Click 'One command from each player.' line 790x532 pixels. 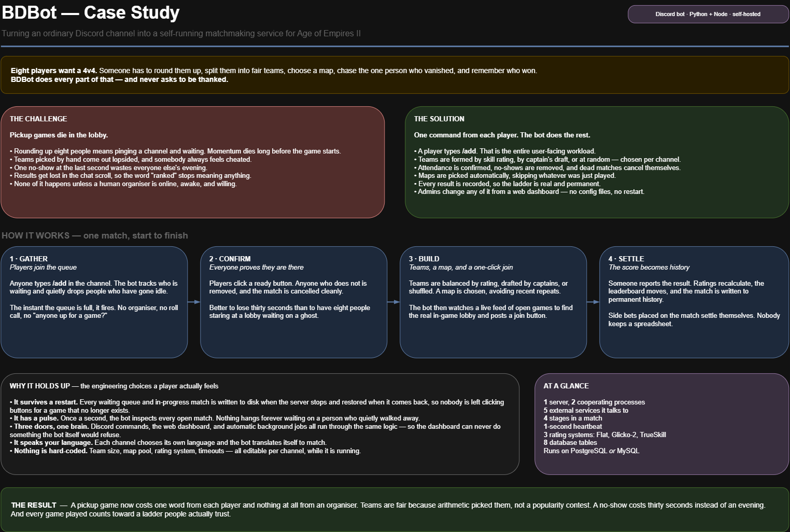click(x=502, y=135)
